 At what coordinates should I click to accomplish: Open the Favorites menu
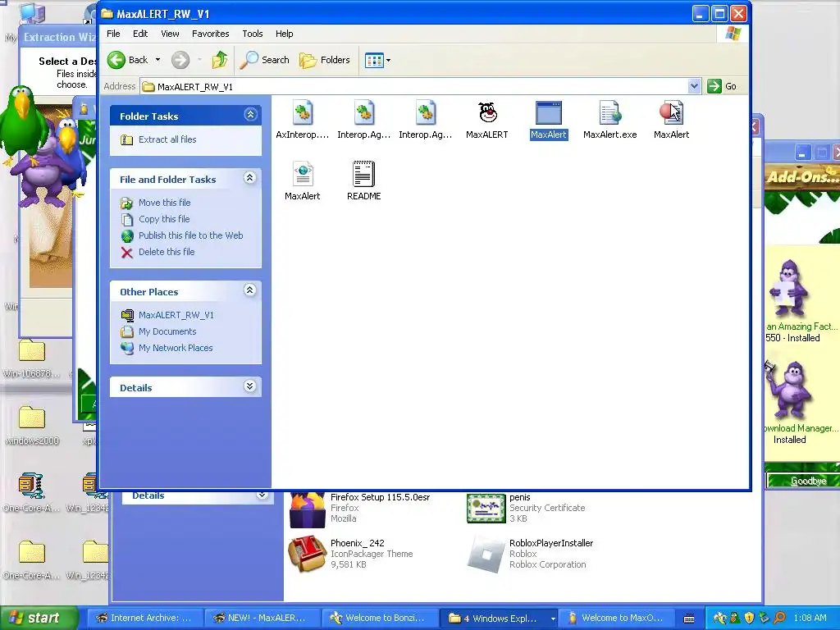click(211, 34)
